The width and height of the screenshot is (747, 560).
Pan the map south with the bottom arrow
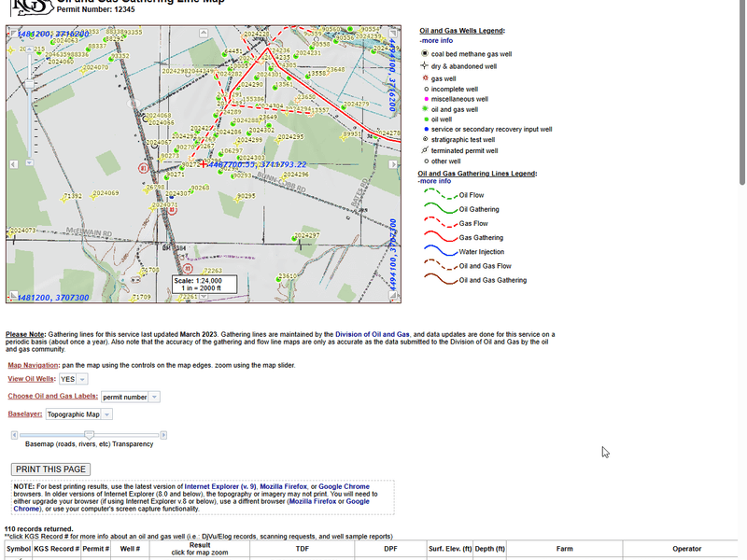click(204, 296)
